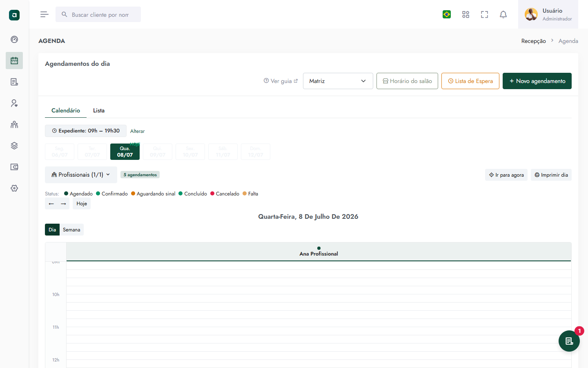Click Ir para agora button
The image size is (588, 368).
[x=506, y=175]
